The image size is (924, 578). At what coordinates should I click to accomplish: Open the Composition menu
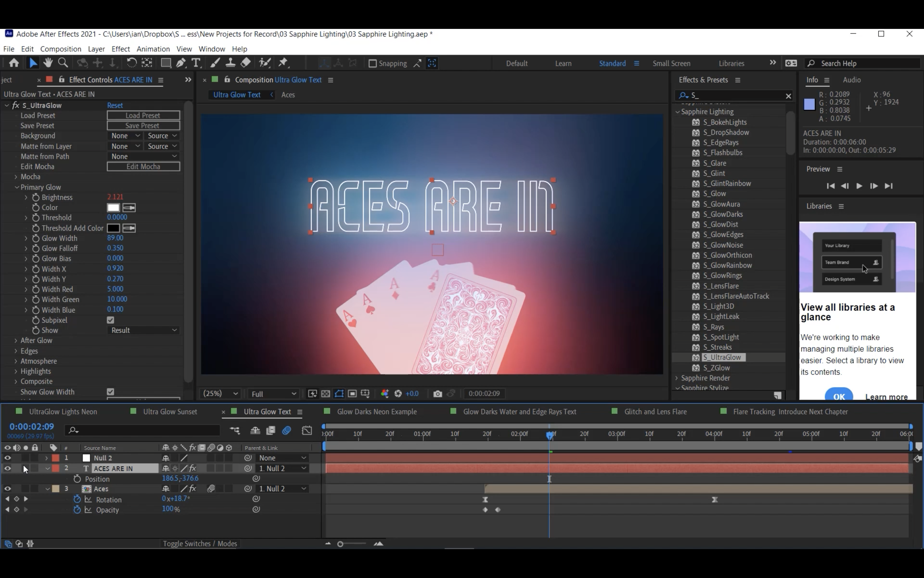coord(61,49)
